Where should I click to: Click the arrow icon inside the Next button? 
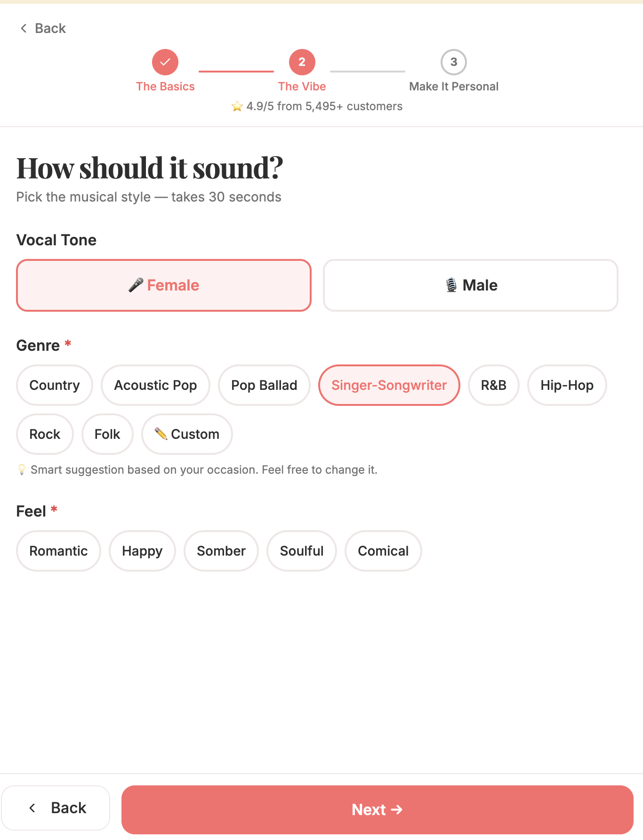click(397, 809)
